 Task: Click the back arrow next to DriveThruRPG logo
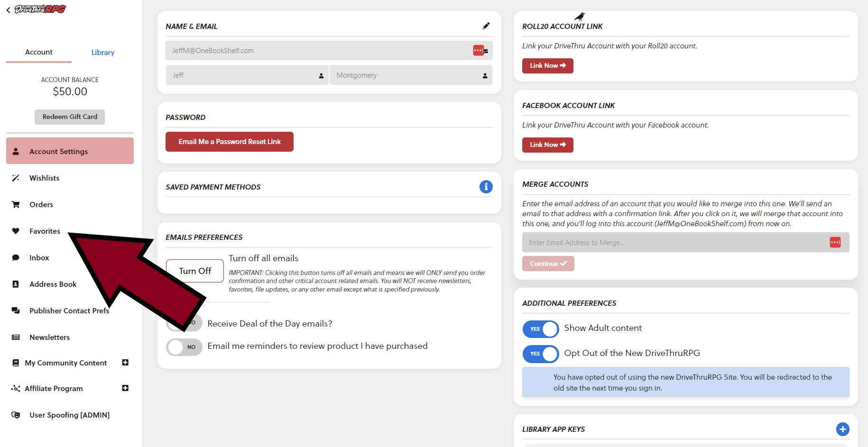[x=8, y=10]
